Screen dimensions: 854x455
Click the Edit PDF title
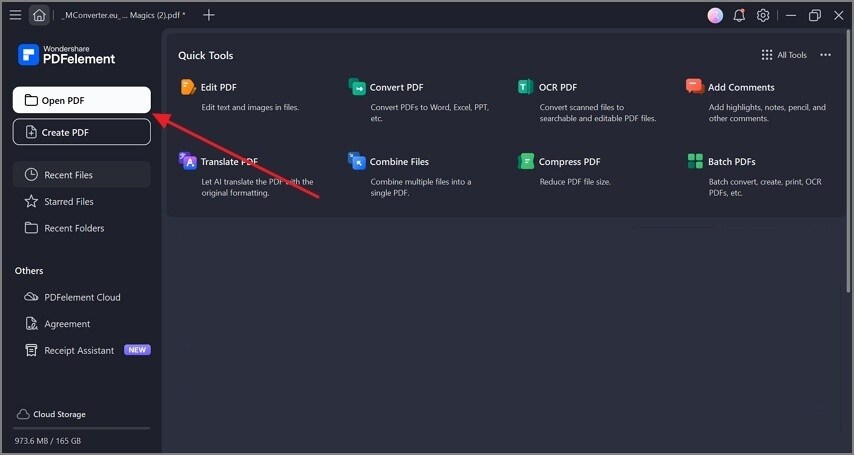click(218, 87)
